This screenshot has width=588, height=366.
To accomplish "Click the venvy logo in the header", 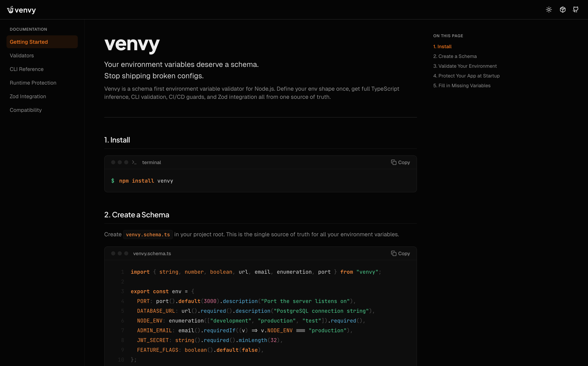I will pyautogui.click(x=21, y=10).
